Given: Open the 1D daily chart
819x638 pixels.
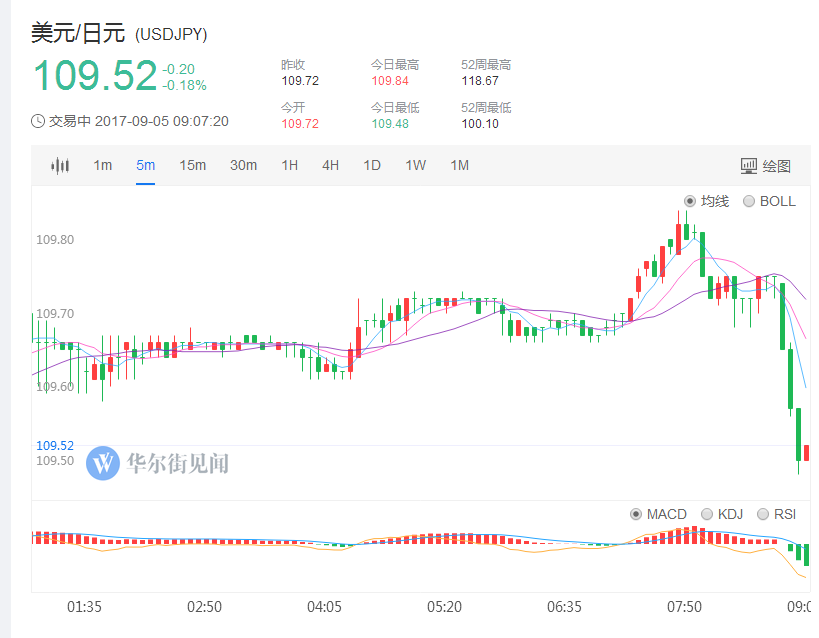Looking at the screenshot, I should click(372, 166).
